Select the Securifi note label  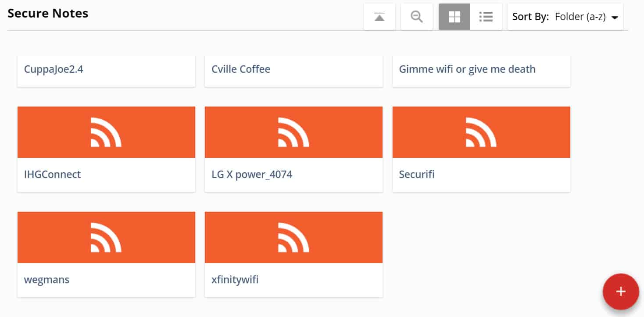(417, 175)
